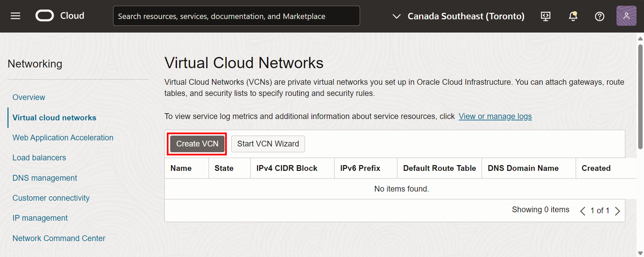The image size is (644, 257).
Task: Open the notifications bell icon
Action: coord(573,16)
